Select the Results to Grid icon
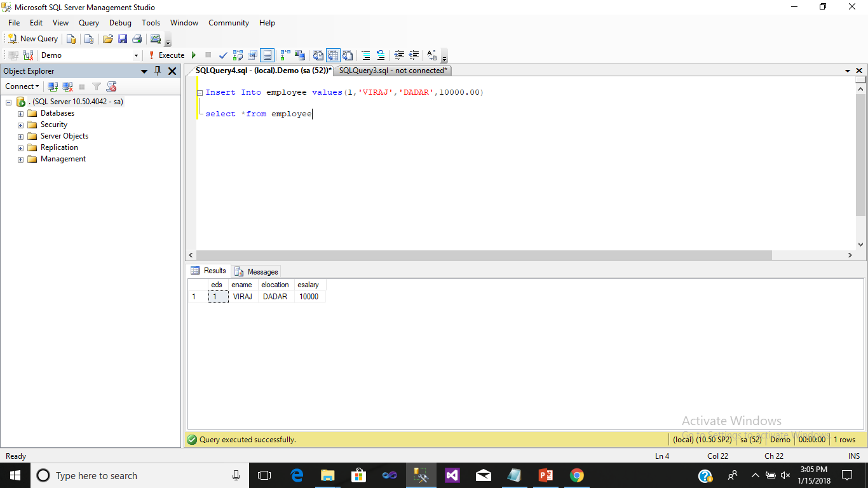 (333, 55)
